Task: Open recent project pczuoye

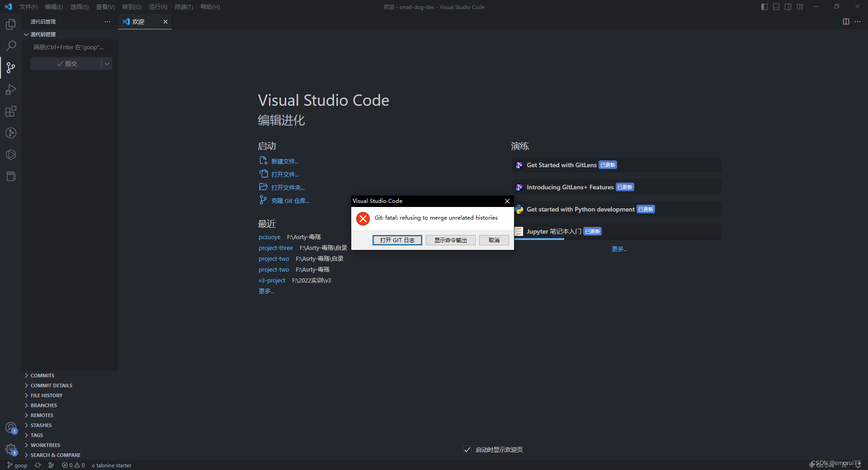Action: (269, 237)
